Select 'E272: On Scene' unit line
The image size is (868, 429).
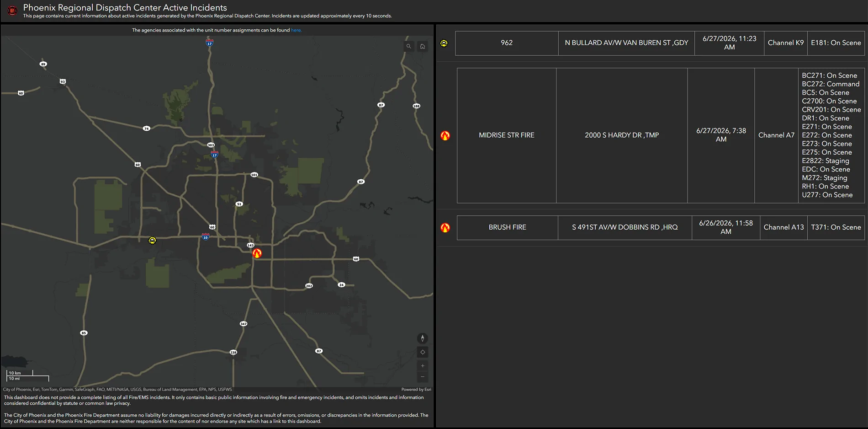tap(827, 135)
